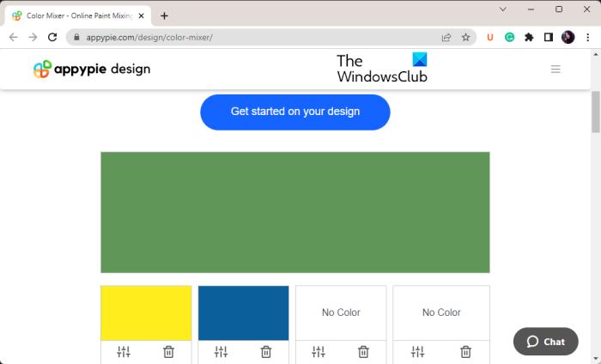The image size is (601, 364).
Task: Click the mixed green result color
Action: (295, 212)
